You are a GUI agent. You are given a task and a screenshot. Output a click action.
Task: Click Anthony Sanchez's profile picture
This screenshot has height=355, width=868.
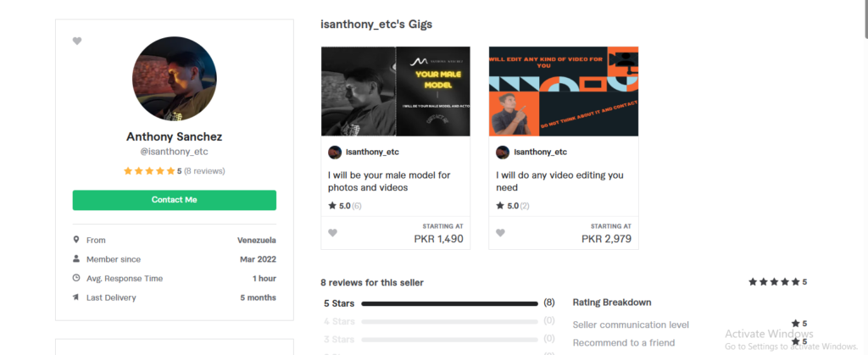tap(175, 79)
